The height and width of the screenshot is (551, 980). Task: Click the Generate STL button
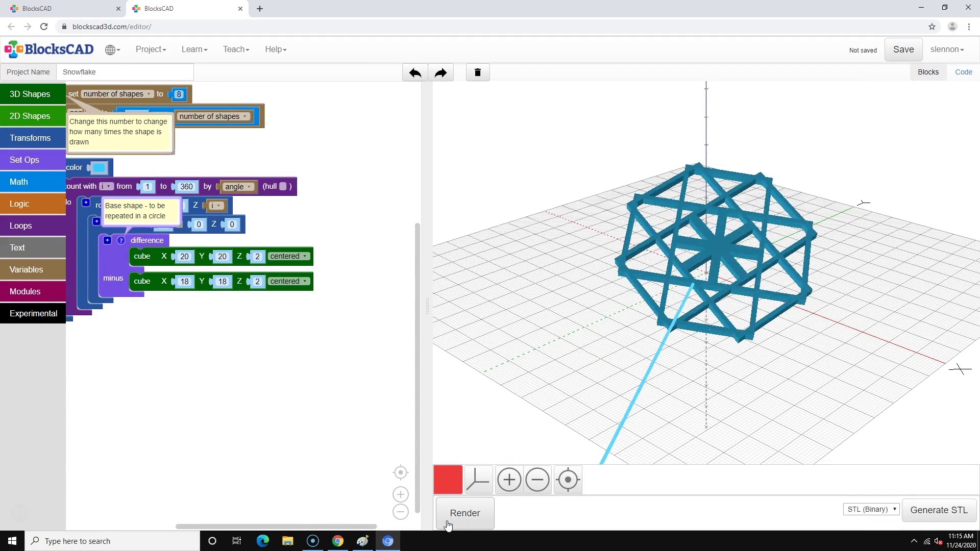939,510
